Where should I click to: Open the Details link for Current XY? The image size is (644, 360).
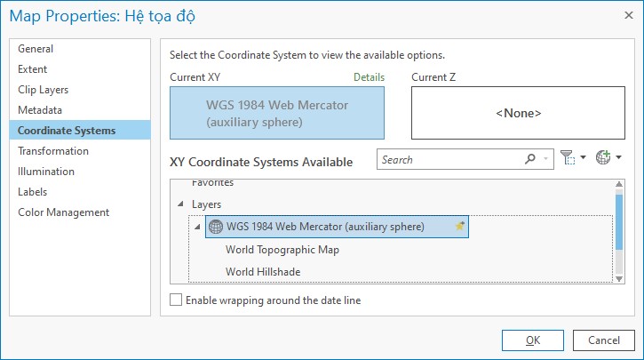click(x=369, y=77)
